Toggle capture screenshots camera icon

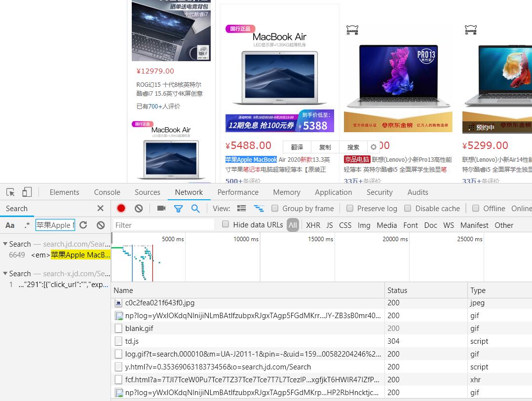[161, 208]
